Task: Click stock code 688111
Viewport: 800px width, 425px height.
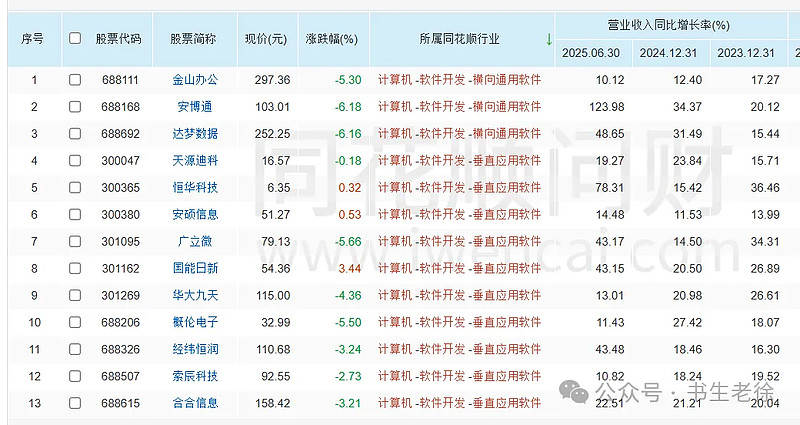Action: pyautogui.click(x=120, y=80)
